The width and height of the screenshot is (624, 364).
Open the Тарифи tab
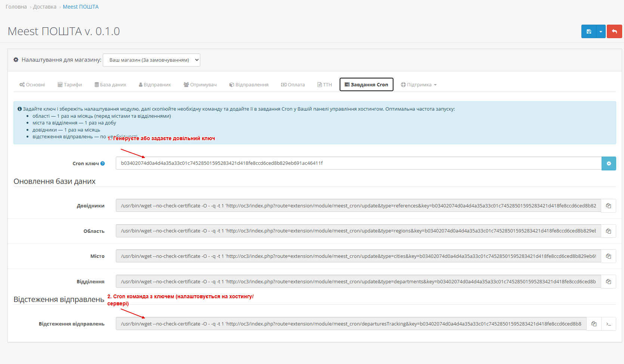[x=70, y=85]
